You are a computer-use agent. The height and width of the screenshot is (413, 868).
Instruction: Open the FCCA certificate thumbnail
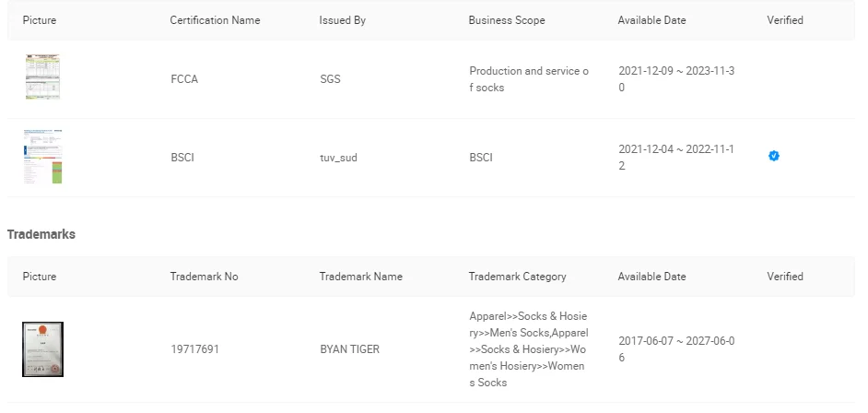click(x=42, y=77)
